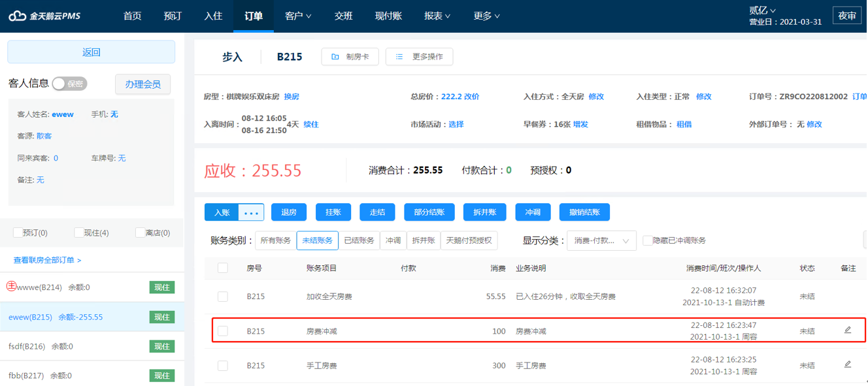Select the 天鹅付预授权 filter tab
This screenshot has height=386, width=868.
click(x=469, y=240)
